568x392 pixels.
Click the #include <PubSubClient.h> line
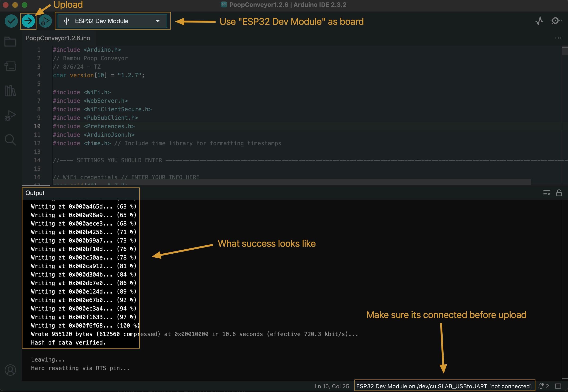tap(95, 118)
